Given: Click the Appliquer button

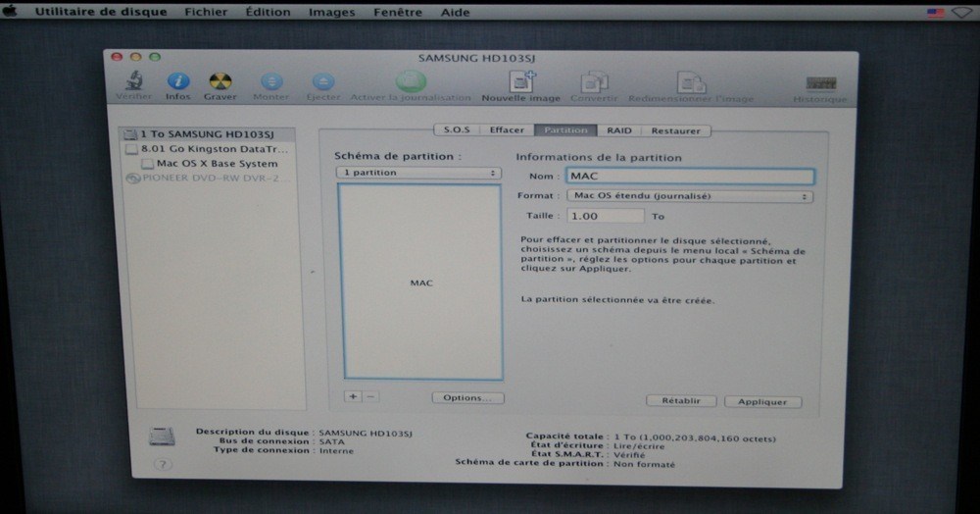Looking at the screenshot, I should 762,402.
